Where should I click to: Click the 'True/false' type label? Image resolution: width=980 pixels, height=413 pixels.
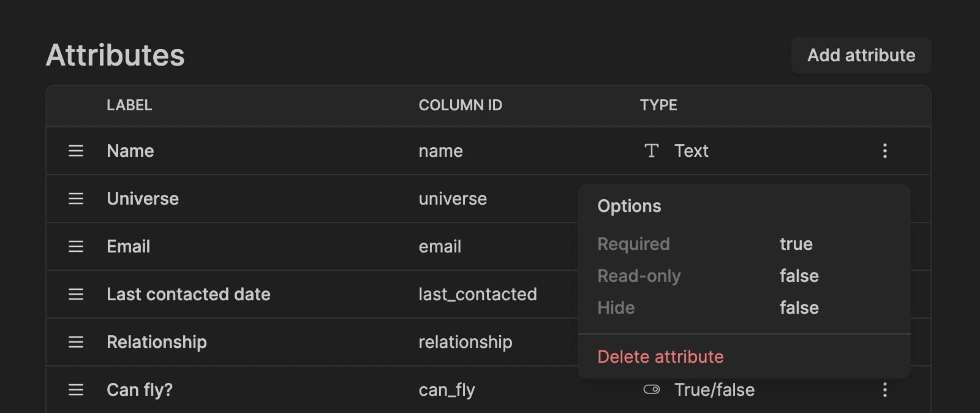pyautogui.click(x=715, y=390)
